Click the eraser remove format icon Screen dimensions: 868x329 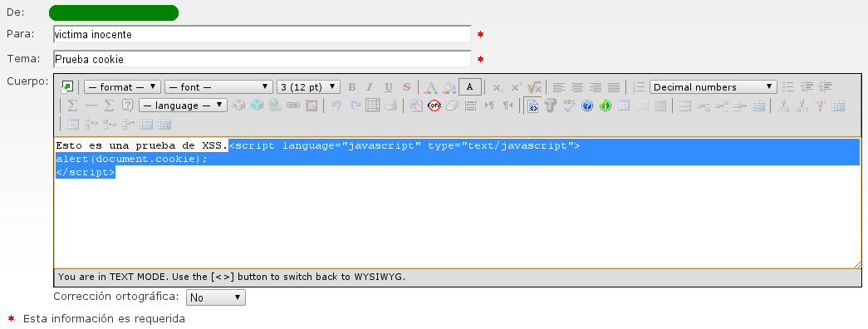coord(452,106)
